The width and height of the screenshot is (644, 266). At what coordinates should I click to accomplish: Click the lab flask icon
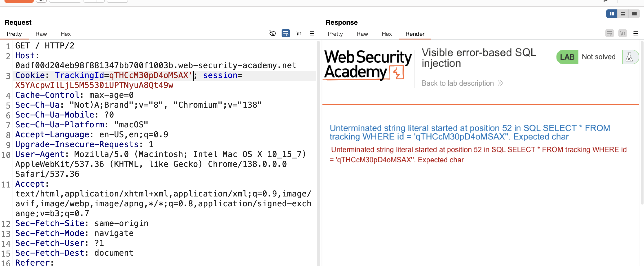click(x=629, y=57)
